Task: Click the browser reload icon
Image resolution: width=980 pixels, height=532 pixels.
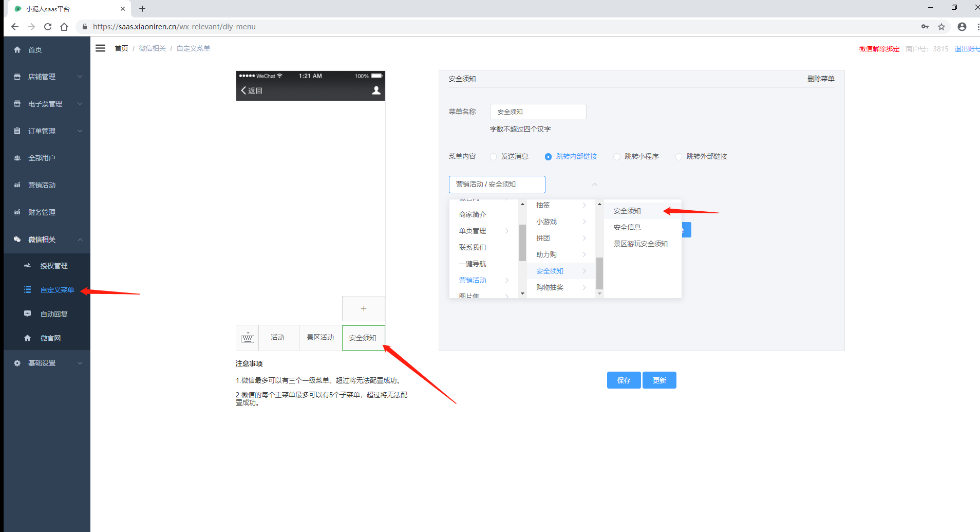Action: tap(48, 27)
